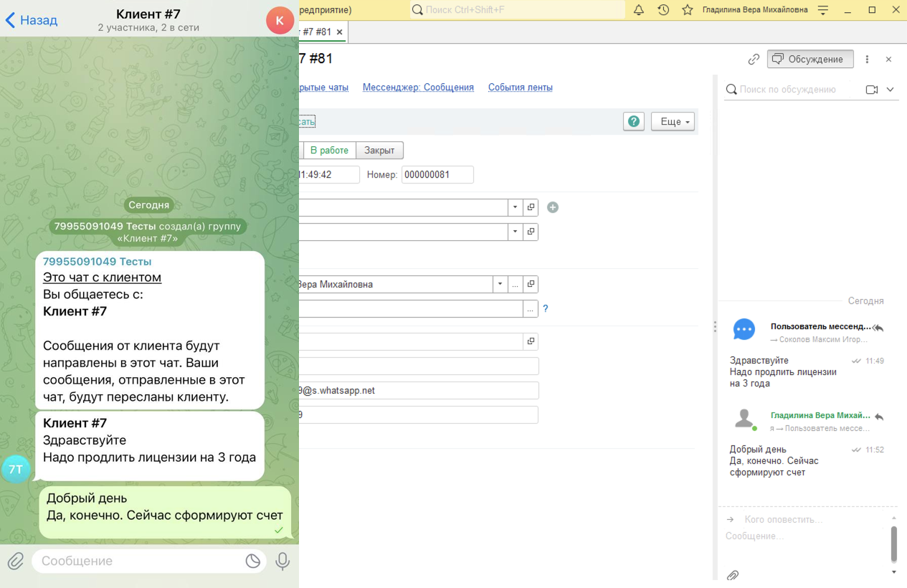Click the green help question mark icon
Viewport: 907px width, 588px height.
(x=634, y=121)
